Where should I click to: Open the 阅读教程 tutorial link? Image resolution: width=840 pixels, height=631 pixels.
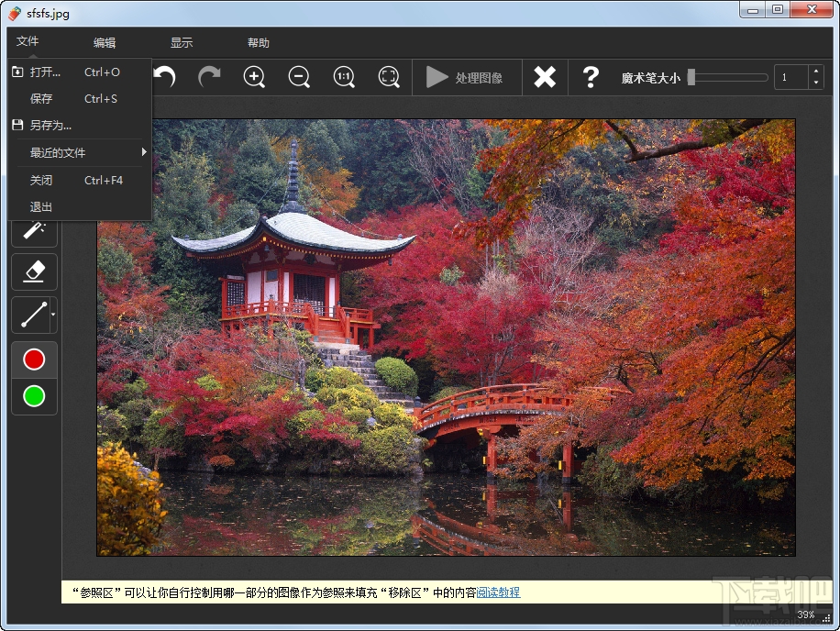pos(496,593)
